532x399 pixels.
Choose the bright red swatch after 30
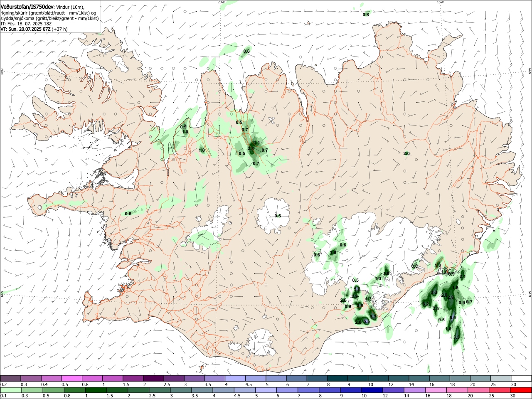(520, 390)
